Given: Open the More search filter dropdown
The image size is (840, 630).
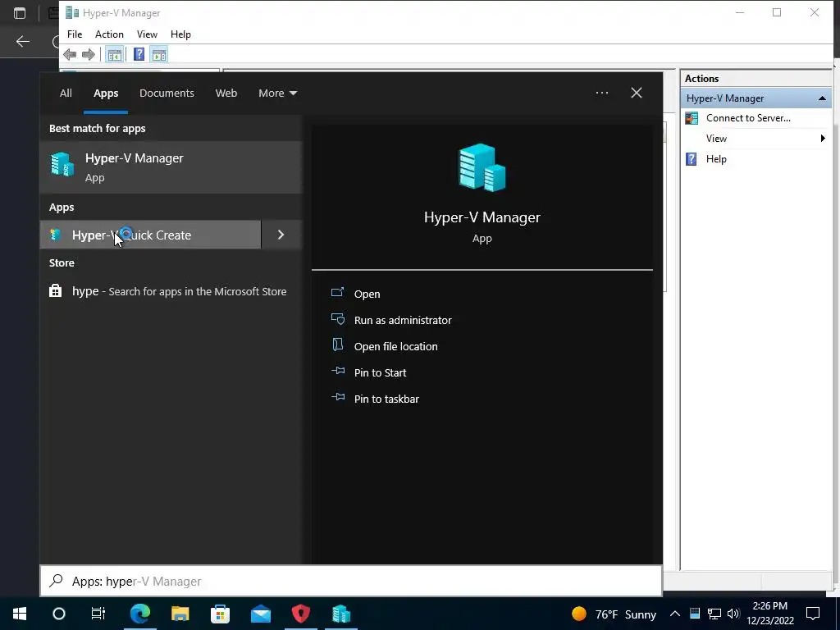Looking at the screenshot, I should pos(277,94).
